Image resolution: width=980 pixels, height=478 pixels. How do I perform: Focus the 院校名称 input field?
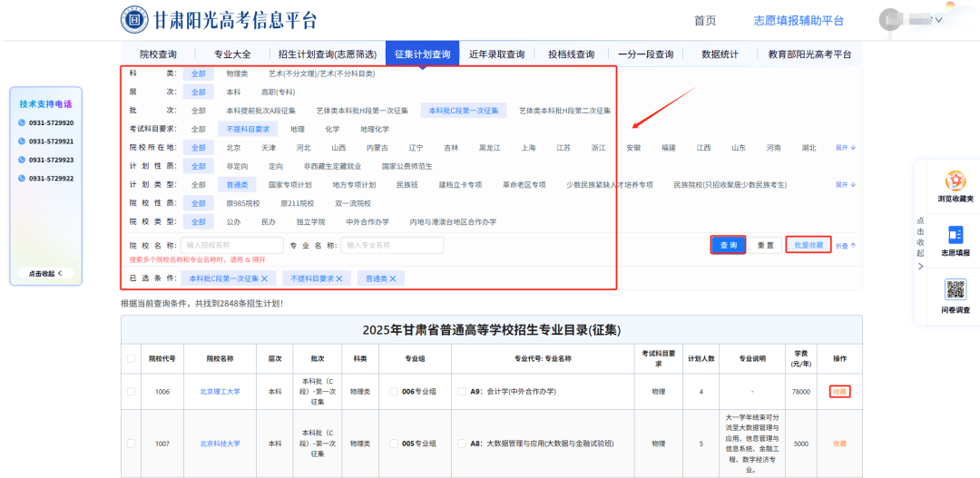pyautogui.click(x=232, y=246)
